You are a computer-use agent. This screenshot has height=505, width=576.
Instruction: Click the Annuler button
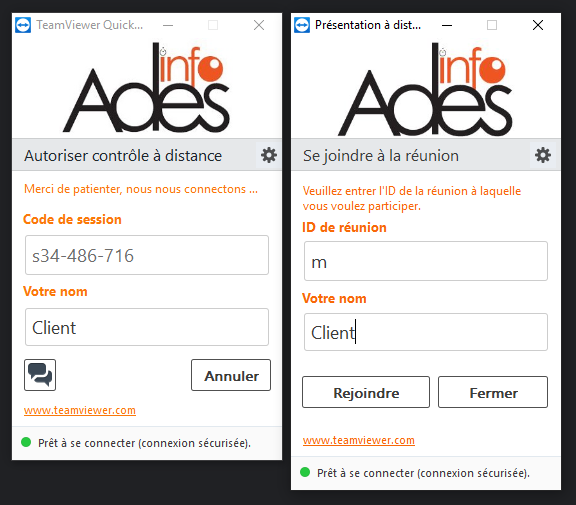(x=231, y=375)
